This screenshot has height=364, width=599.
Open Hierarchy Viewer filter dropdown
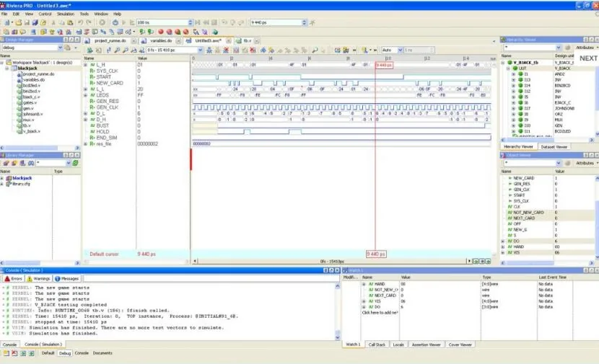(x=558, y=48)
